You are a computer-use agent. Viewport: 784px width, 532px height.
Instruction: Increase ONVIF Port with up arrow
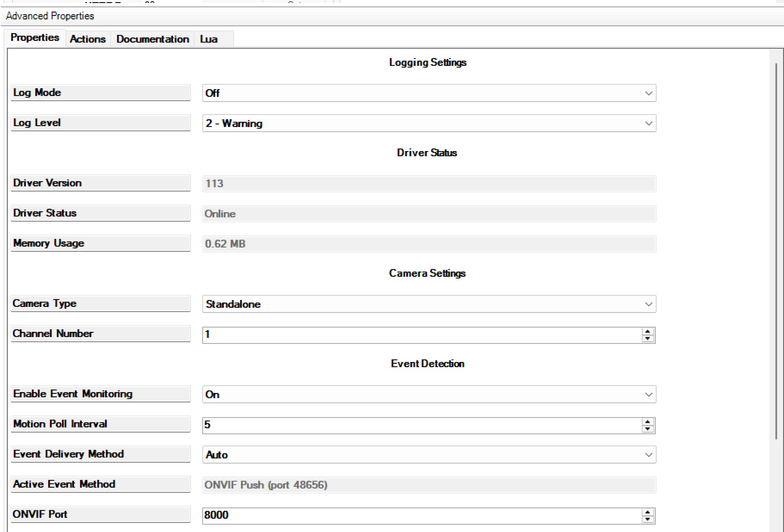(x=648, y=512)
